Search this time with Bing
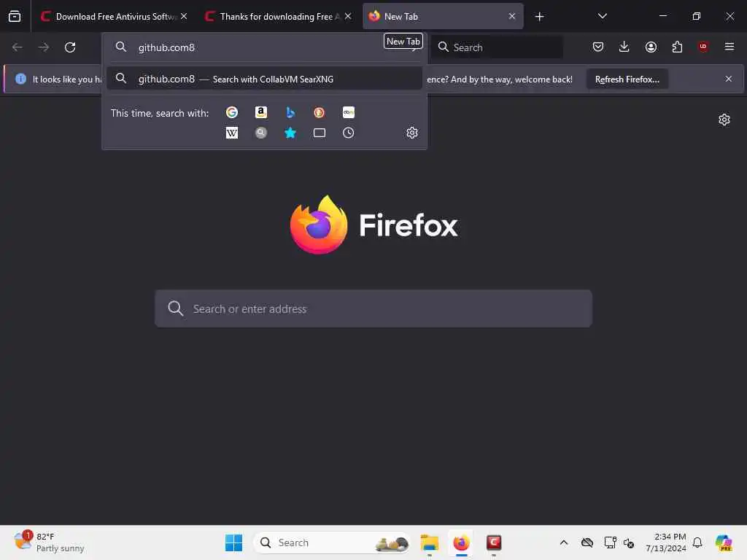Image resolution: width=747 pixels, height=560 pixels. [290, 112]
